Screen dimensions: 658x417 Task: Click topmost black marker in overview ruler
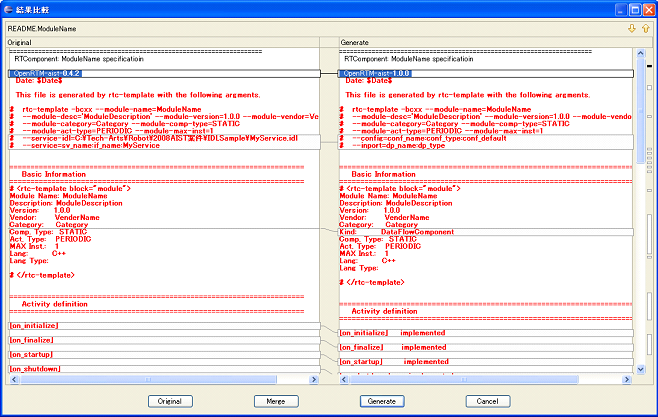[x=649, y=66]
